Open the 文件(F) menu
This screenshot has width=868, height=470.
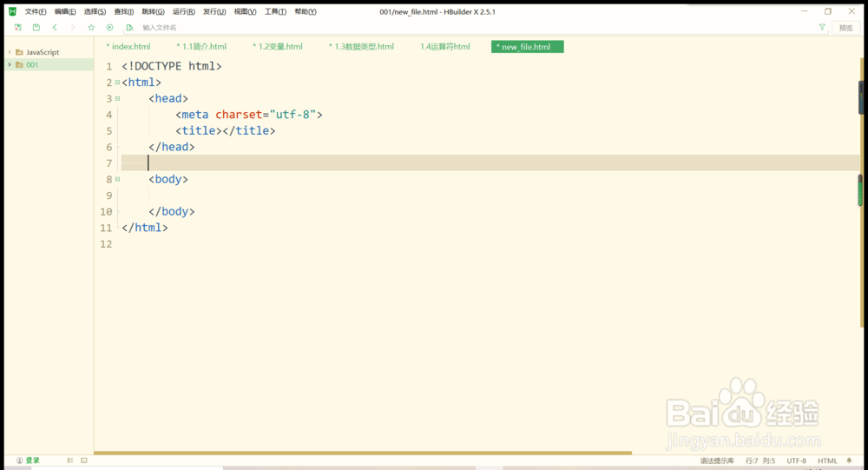tap(36, 11)
